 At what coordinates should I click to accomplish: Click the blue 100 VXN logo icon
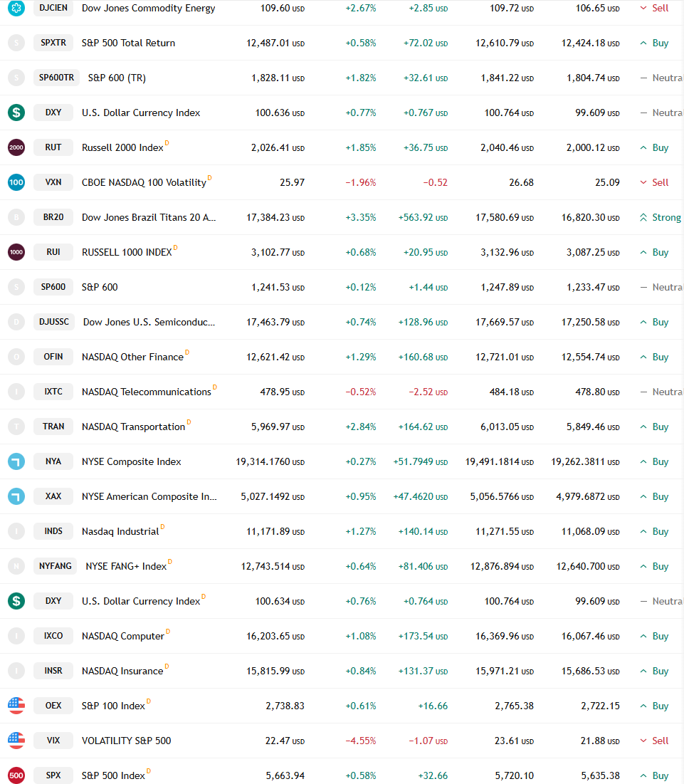(x=16, y=182)
